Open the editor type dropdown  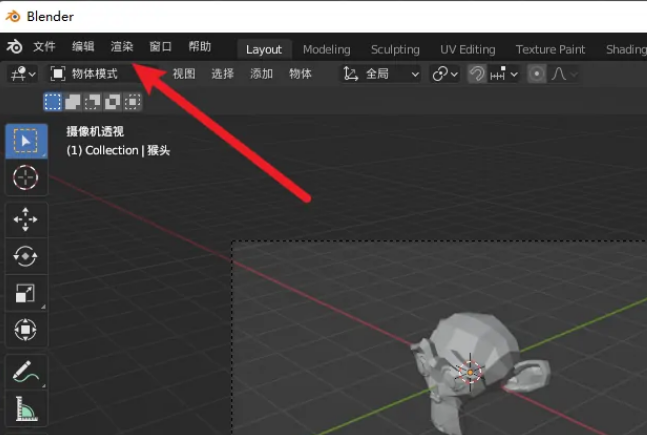21,74
